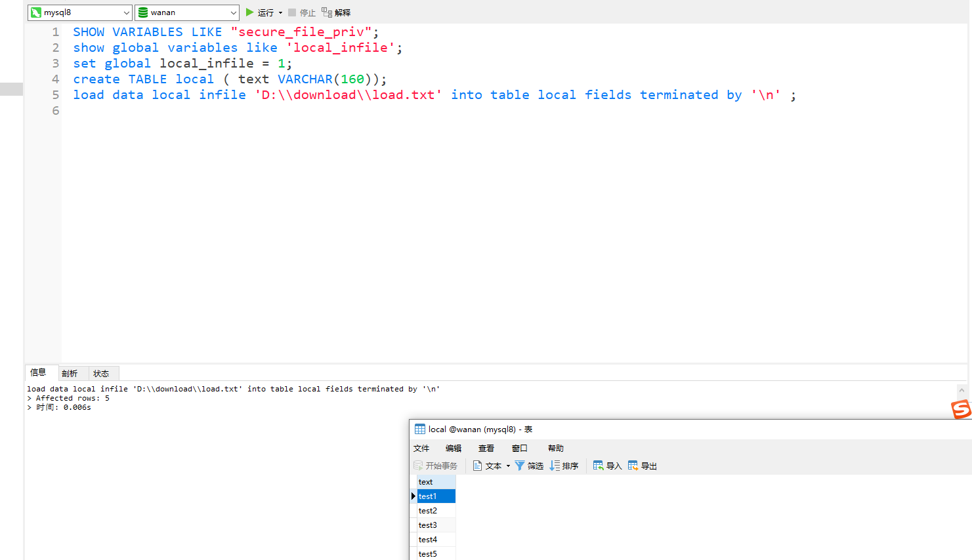Screen dimensions: 972x560
Task: Click the 'text' column header
Action: [436, 481]
